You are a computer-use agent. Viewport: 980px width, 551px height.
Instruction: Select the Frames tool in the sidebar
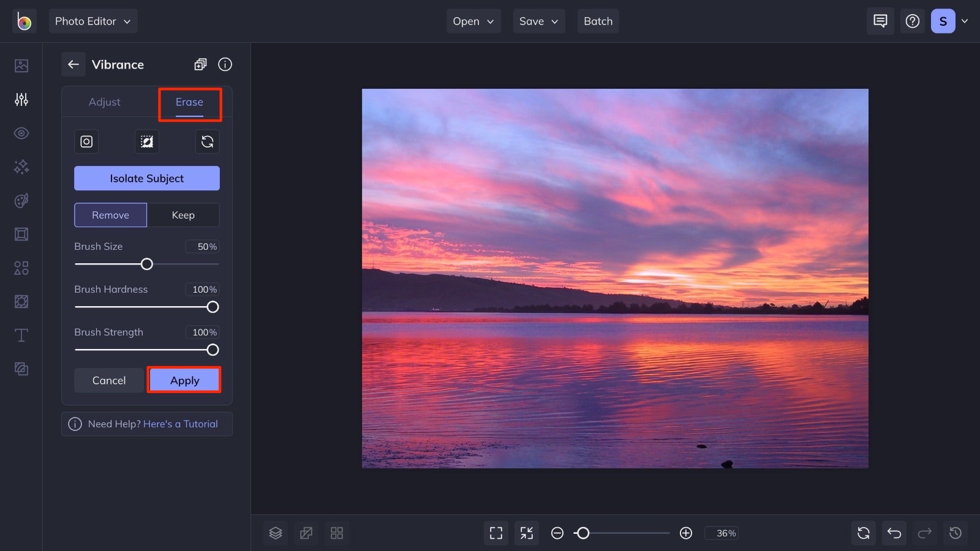point(21,234)
